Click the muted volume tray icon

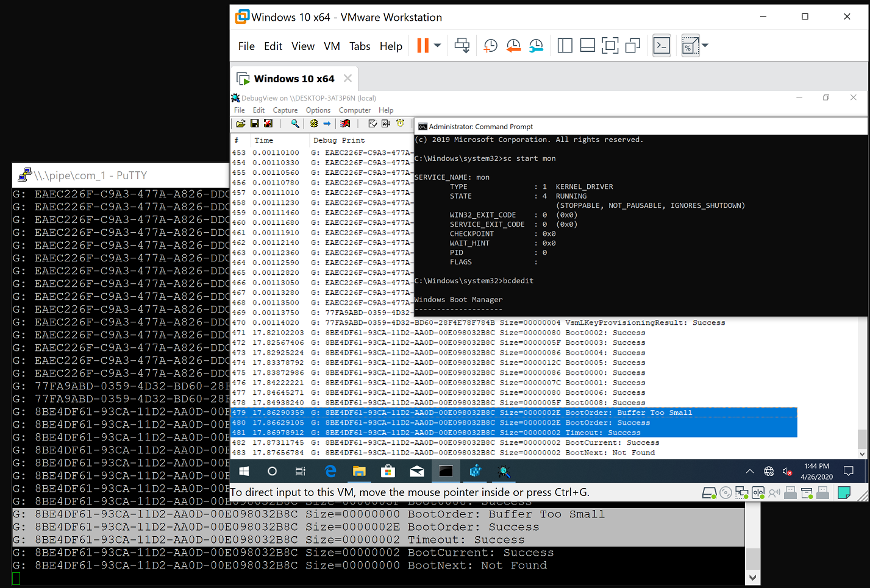click(787, 471)
